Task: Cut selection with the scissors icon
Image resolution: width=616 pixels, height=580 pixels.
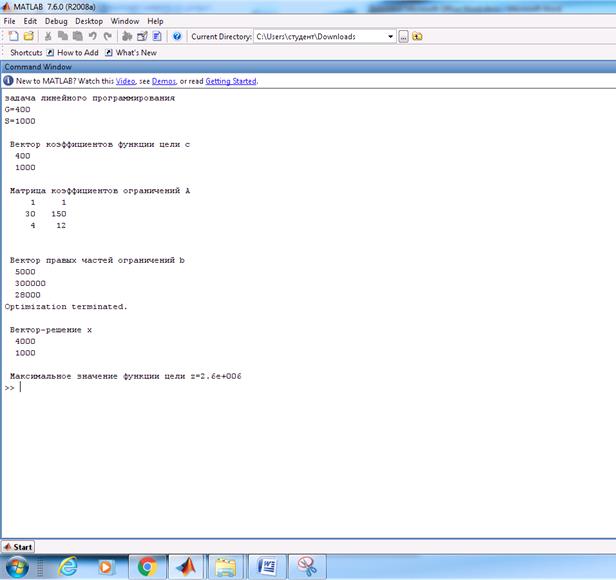Action: [x=48, y=36]
